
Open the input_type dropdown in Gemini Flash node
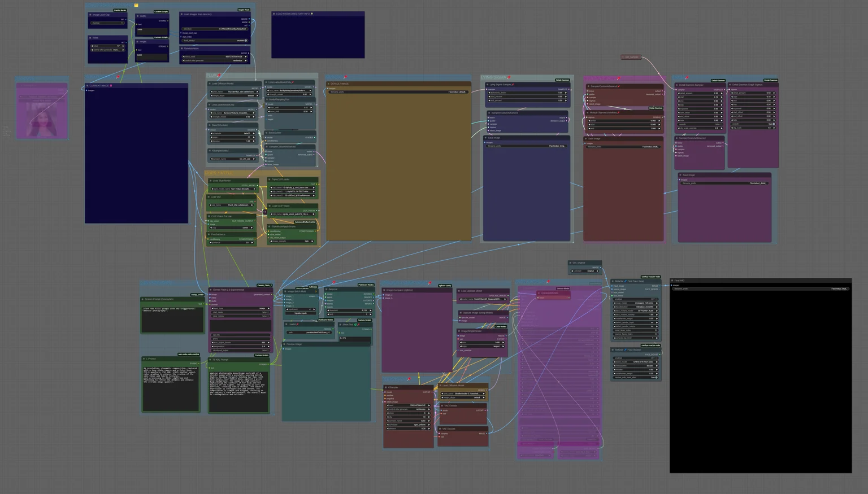(240, 308)
